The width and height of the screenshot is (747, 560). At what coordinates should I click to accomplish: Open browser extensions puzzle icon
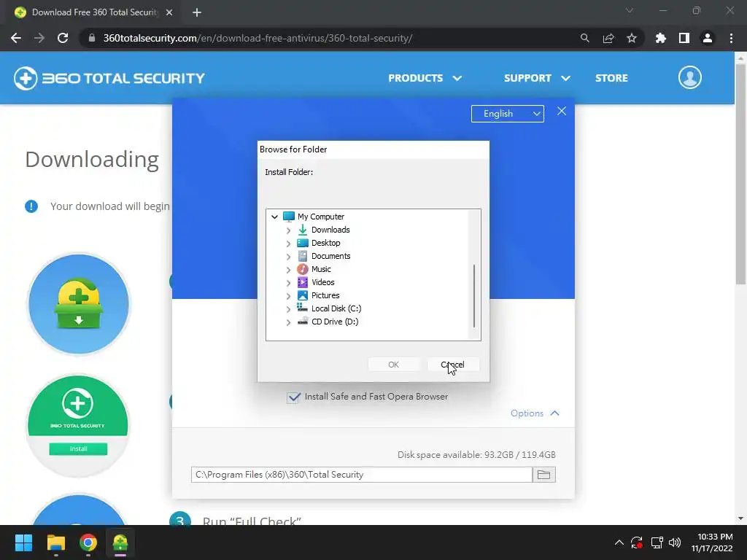click(x=661, y=38)
